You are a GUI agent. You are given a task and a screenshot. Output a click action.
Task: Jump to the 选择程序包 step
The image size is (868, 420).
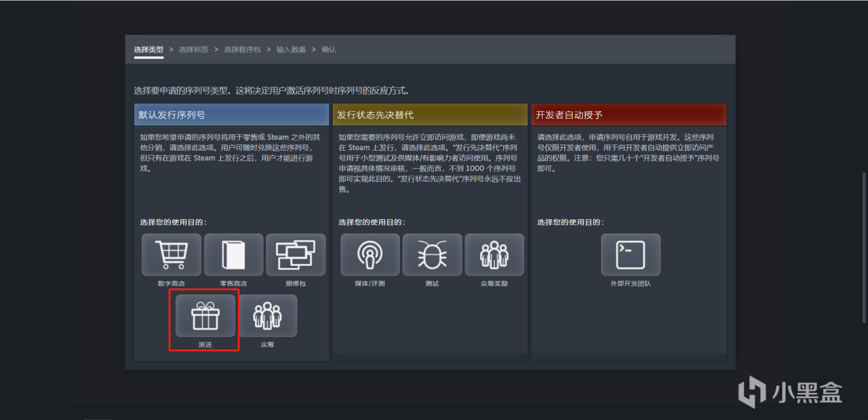[x=242, y=50]
